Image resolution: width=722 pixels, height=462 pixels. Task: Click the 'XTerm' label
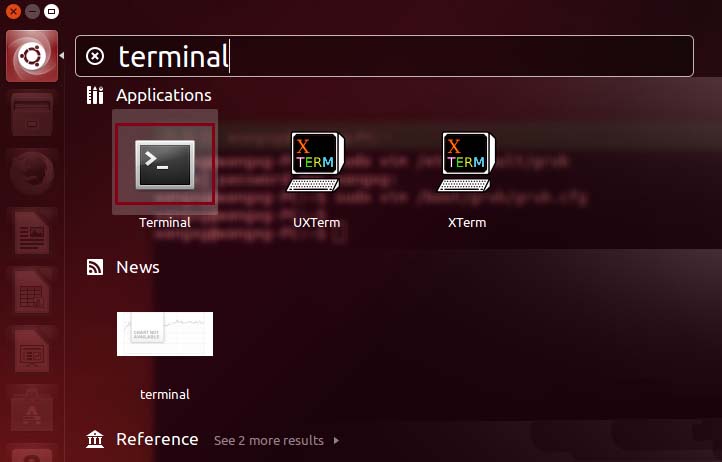467,222
